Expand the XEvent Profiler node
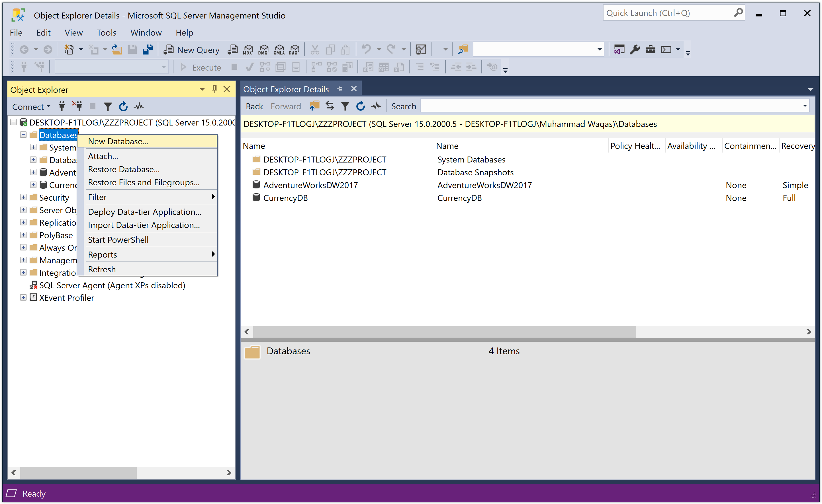Viewport: 822px width, 504px height. pyautogui.click(x=23, y=298)
